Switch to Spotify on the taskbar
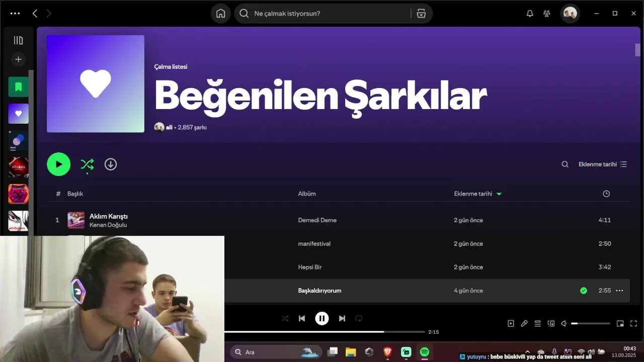Viewport: 644px width, 362px height. (425, 352)
